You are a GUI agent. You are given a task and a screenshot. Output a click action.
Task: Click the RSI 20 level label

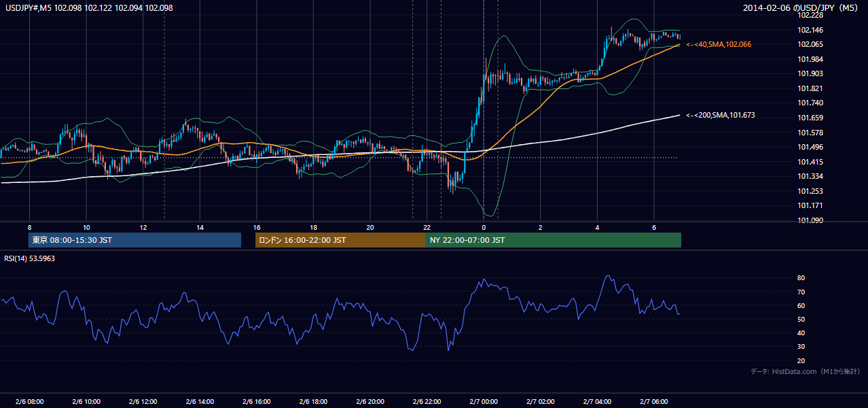[801, 360]
